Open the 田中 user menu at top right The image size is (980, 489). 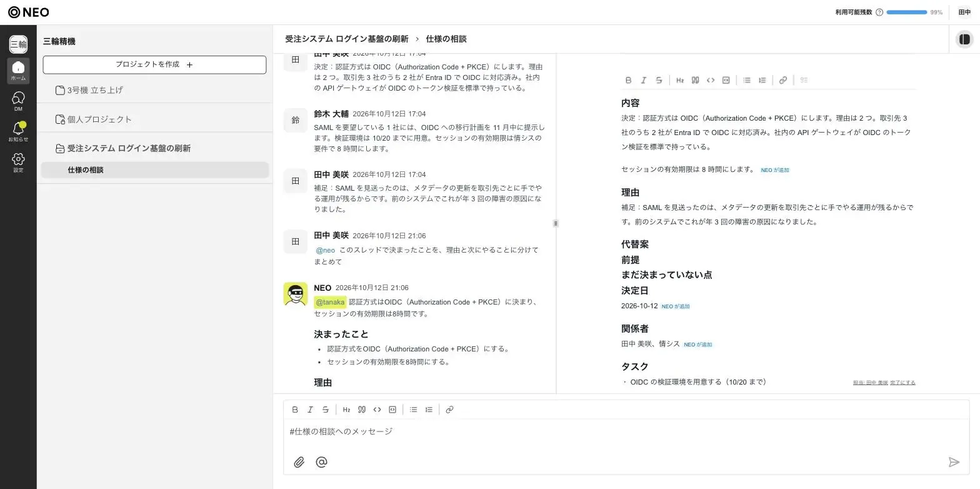click(964, 13)
